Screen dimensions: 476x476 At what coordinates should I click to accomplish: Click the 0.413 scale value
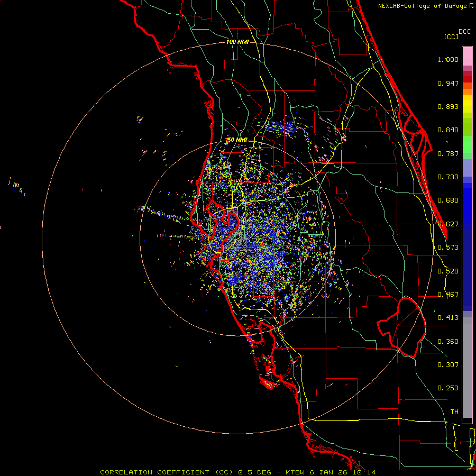[x=448, y=318]
